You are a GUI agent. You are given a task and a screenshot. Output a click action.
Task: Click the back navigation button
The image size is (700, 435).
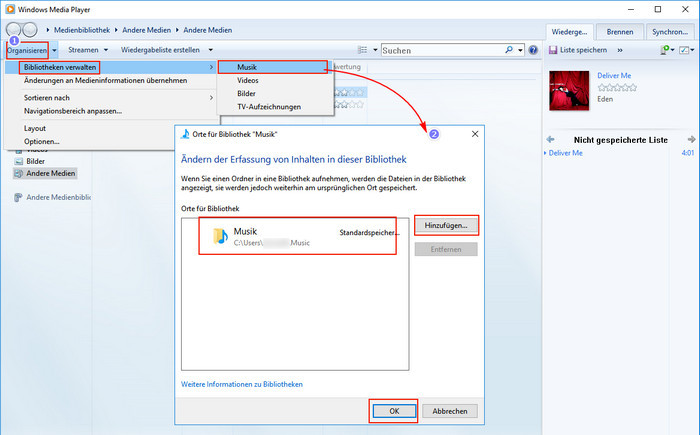pos(13,30)
